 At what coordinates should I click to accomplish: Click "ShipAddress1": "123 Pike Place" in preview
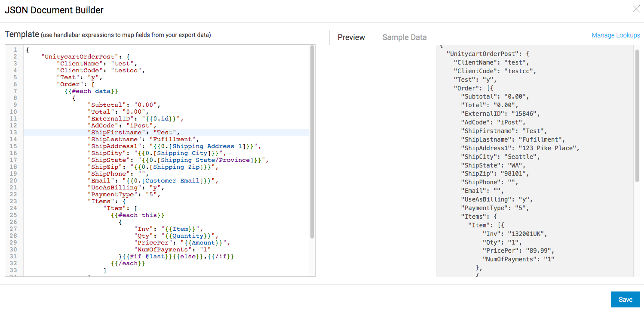(520, 148)
